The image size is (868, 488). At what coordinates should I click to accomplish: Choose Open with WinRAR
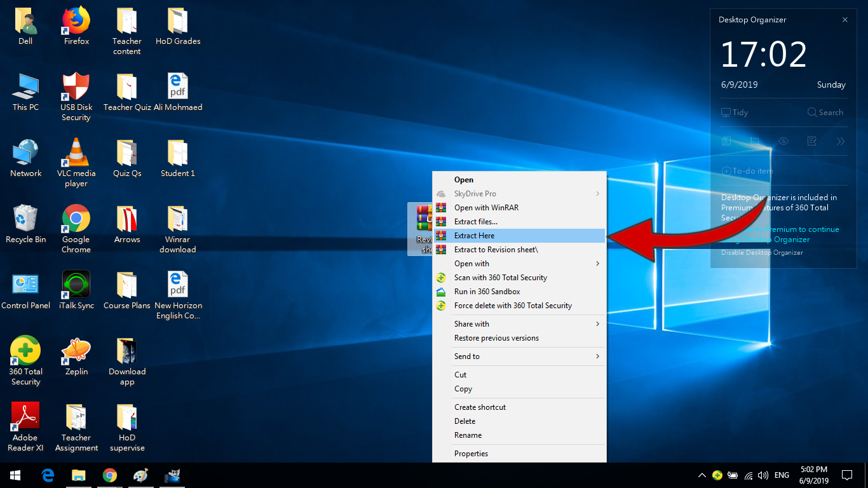point(519,208)
